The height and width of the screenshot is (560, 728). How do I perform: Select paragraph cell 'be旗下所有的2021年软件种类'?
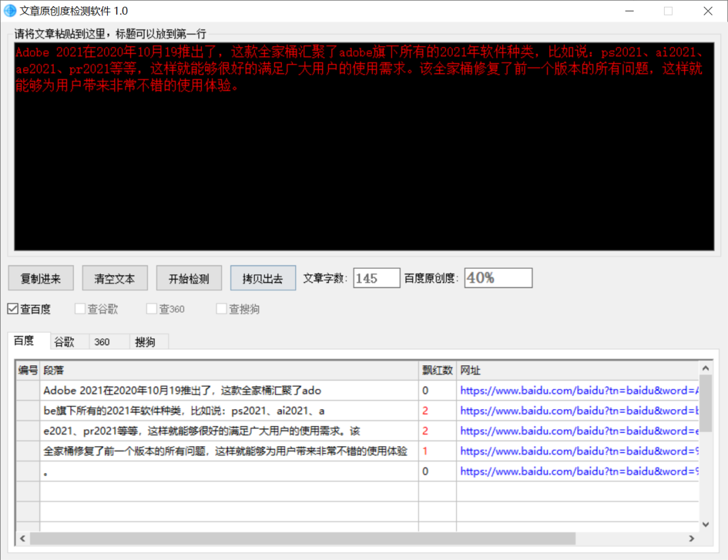229,411
